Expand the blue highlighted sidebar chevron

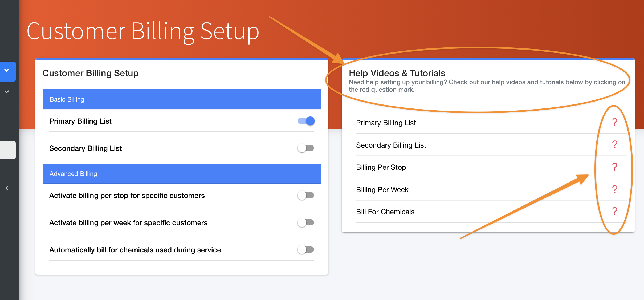click(x=7, y=71)
